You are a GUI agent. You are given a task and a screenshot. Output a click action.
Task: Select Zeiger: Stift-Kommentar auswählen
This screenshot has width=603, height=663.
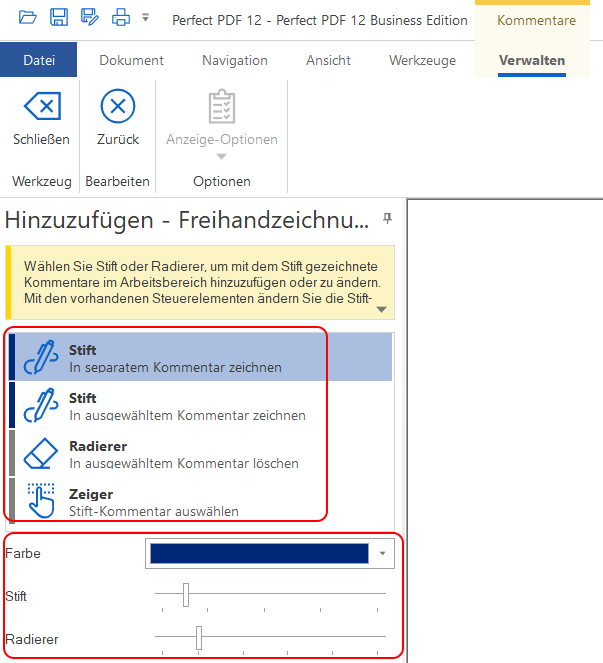(x=200, y=501)
